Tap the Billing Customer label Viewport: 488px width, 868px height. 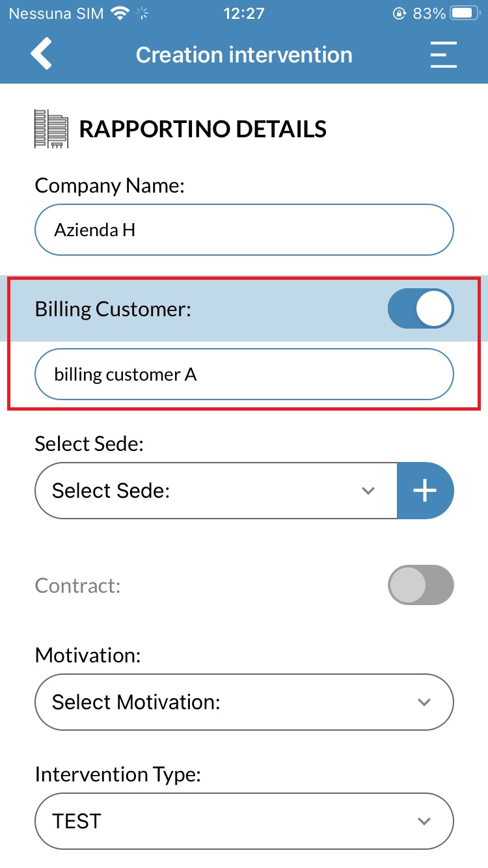pyautogui.click(x=113, y=309)
